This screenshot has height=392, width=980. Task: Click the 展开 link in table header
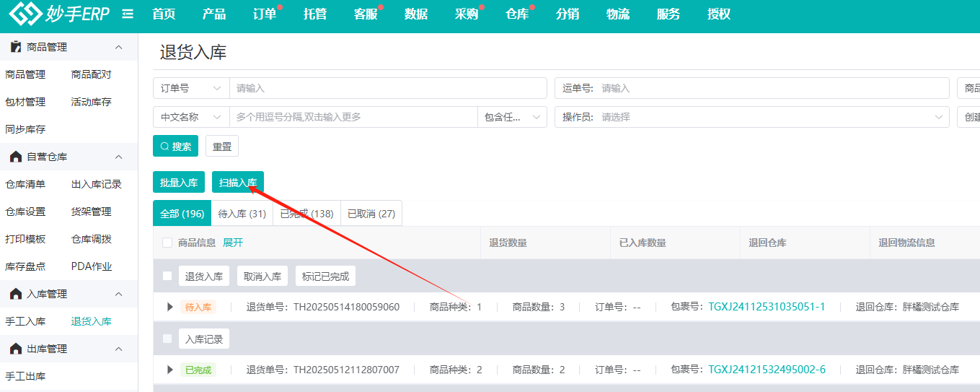[x=233, y=243]
